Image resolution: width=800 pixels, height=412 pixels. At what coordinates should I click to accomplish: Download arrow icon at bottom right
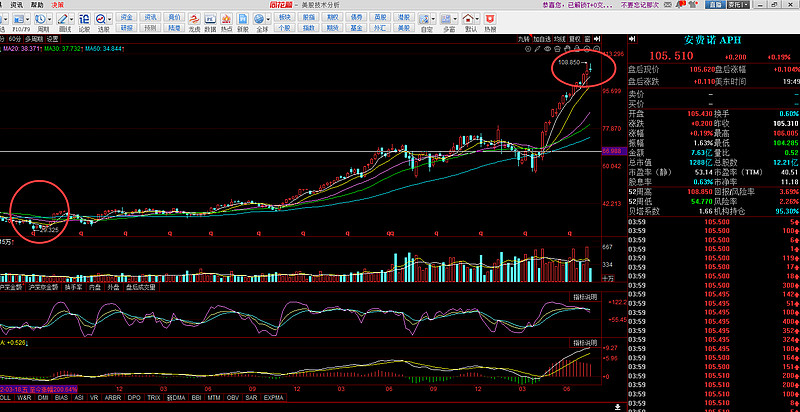click(618, 407)
